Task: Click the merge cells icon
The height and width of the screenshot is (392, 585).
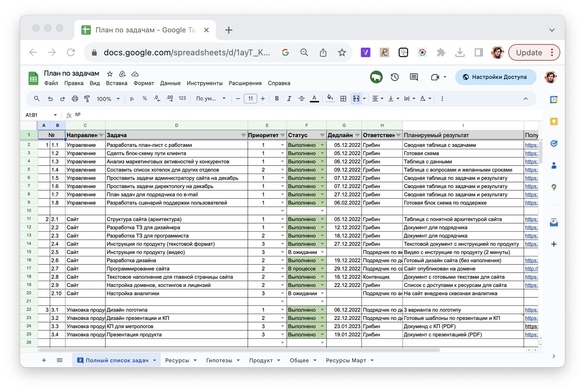Action: click(x=356, y=99)
